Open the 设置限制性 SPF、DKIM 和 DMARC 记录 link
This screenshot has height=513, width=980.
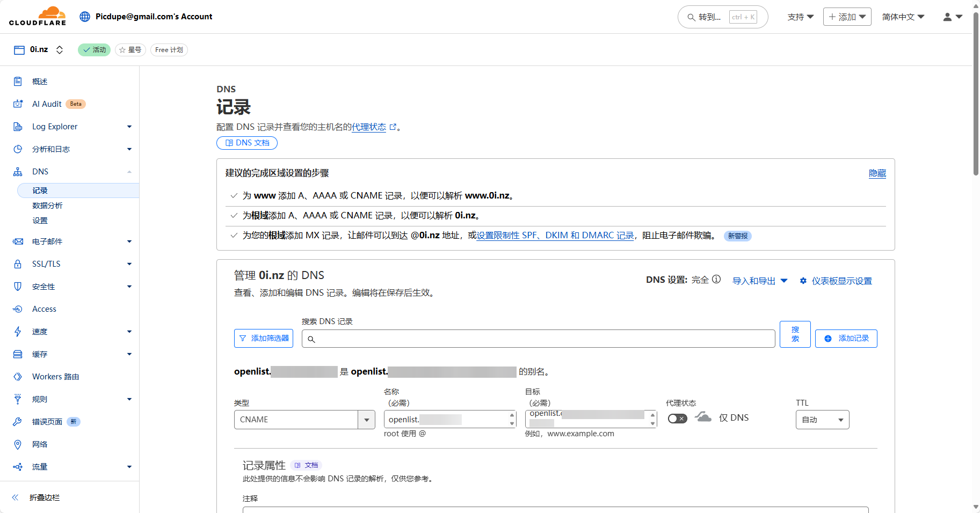[x=555, y=235]
